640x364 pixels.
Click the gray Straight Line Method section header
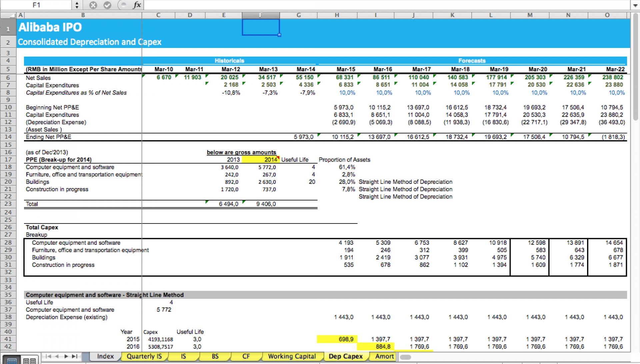[325, 295]
